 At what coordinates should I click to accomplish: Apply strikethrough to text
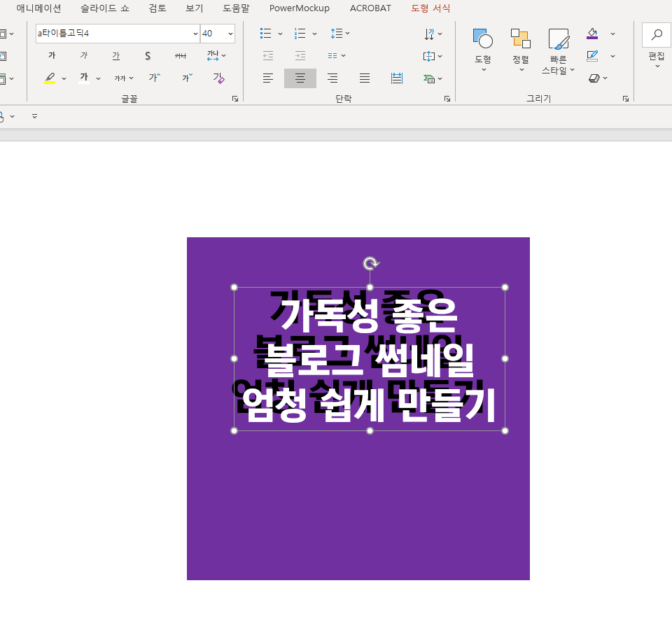tap(181, 55)
